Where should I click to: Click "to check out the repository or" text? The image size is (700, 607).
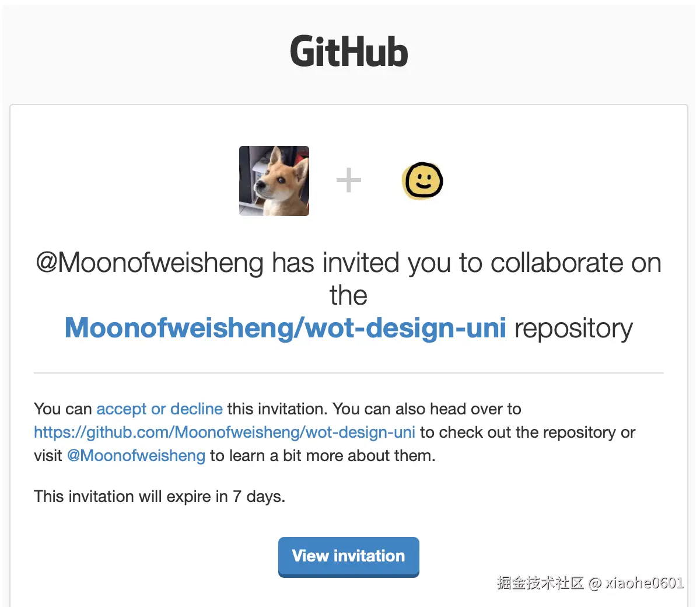click(x=527, y=432)
